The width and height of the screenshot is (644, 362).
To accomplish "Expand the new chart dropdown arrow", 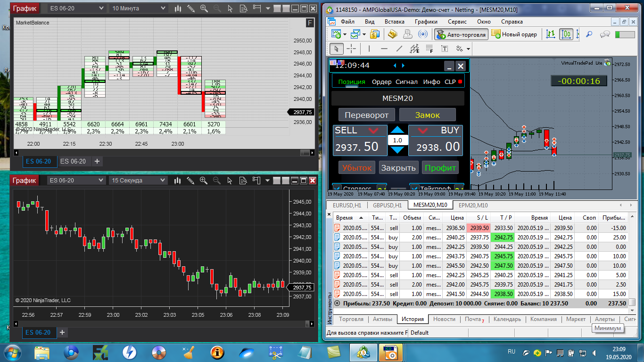I will tap(345, 34).
